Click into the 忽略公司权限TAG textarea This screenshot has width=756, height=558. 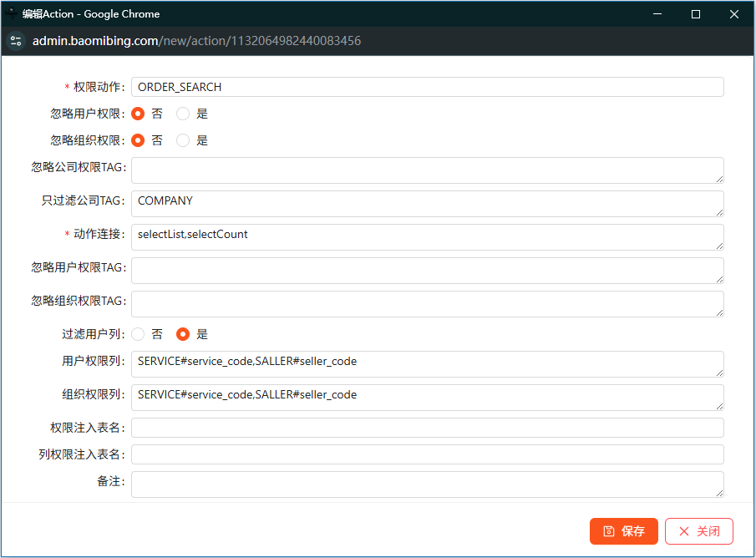[427, 170]
